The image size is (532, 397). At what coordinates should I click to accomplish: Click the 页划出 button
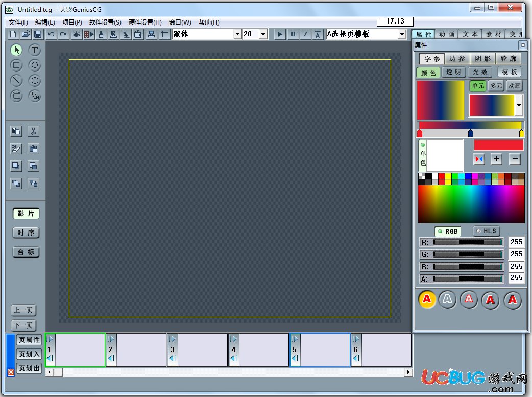pos(29,368)
